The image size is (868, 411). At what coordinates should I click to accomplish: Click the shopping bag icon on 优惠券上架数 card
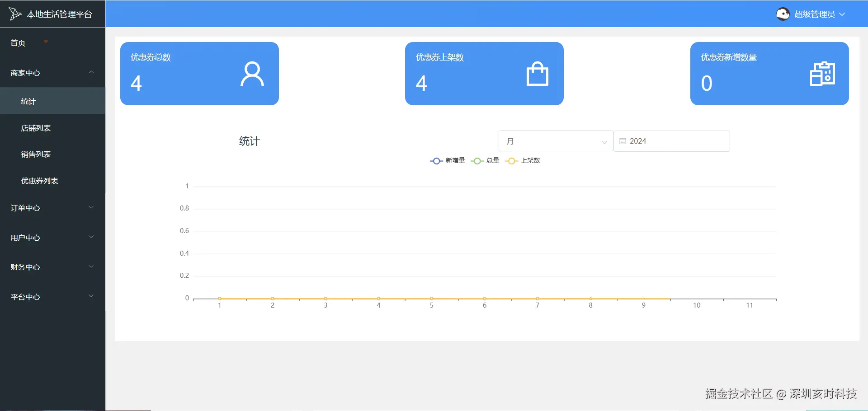point(538,74)
